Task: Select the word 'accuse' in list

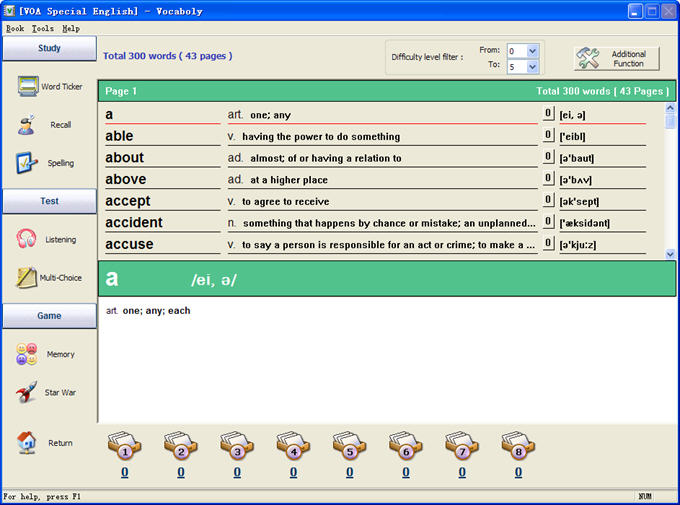Action: [x=129, y=244]
